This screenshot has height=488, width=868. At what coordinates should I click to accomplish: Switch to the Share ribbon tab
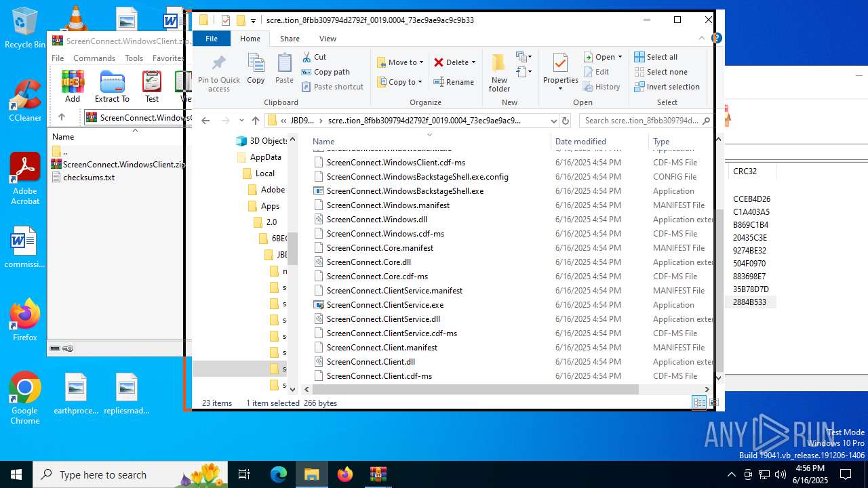[290, 39]
